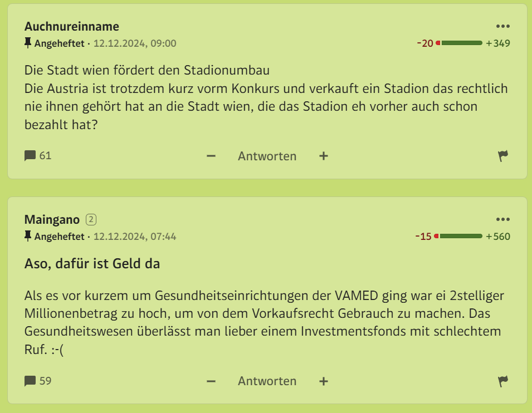Click the follower badge beside Maingano
This screenshot has width=532, height=413.
tap(91, 220)
